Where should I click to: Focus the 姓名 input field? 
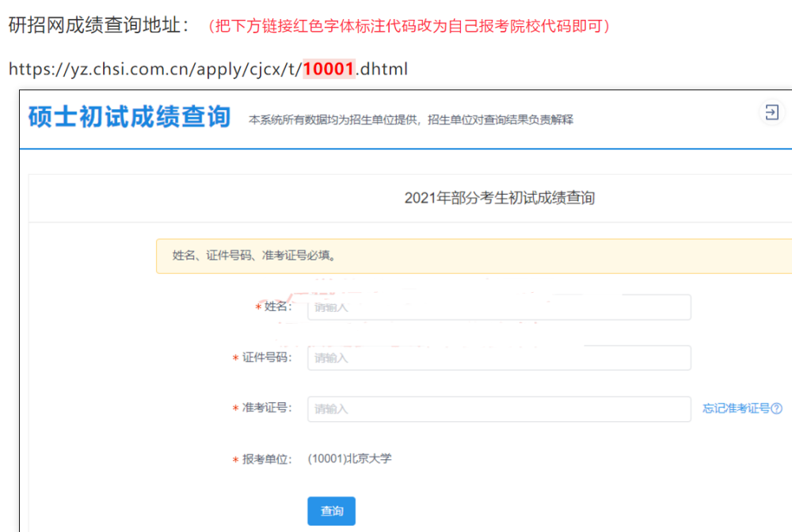click(499, 307)
